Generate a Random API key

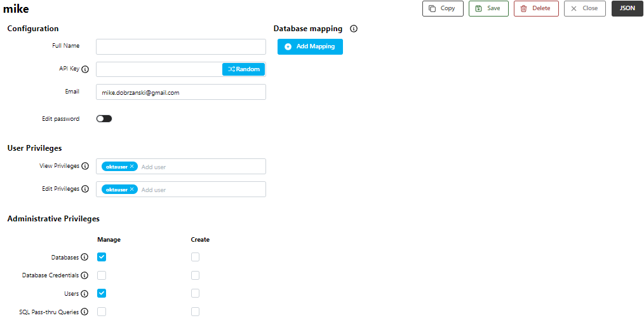244,69
